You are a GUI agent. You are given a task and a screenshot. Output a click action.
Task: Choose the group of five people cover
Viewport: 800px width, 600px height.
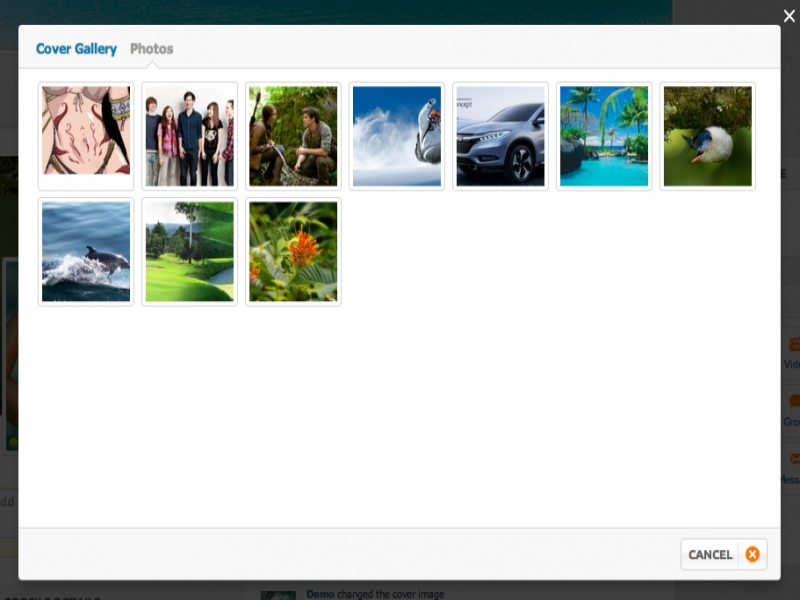click(190, 136)
